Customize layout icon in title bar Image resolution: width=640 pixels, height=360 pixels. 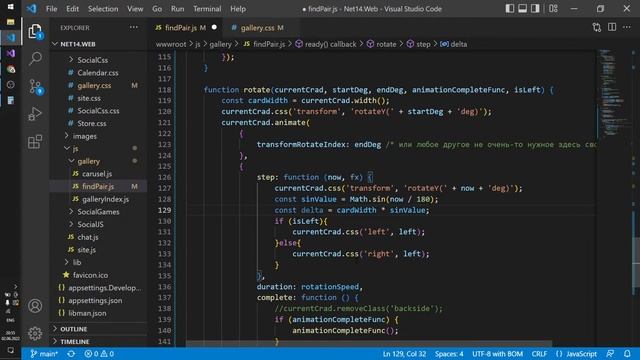(553, 9)
